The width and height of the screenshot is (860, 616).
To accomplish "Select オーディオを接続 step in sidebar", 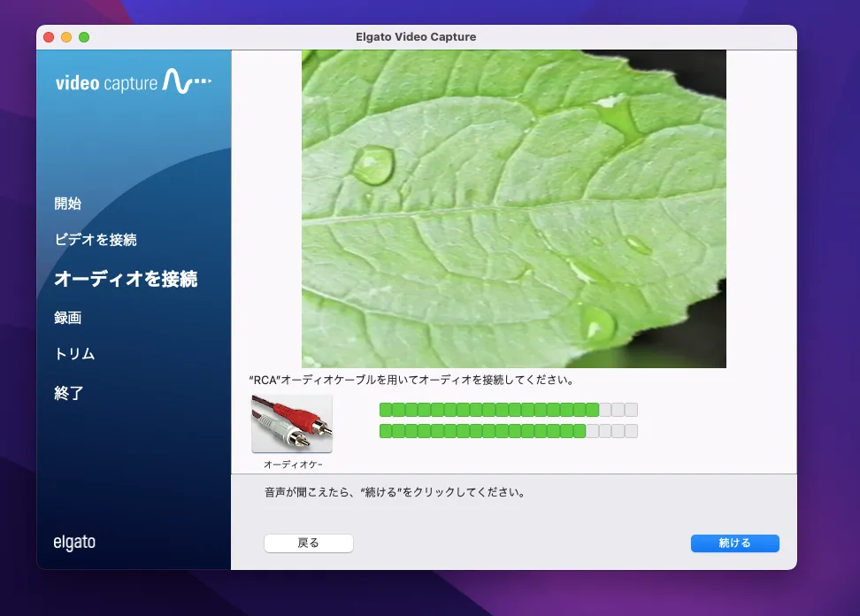I will point(126,279).
